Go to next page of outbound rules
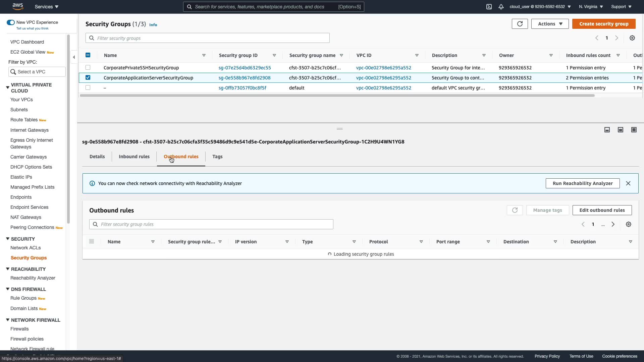This screenshot has height=362, width=644. (x=613, y=224)
